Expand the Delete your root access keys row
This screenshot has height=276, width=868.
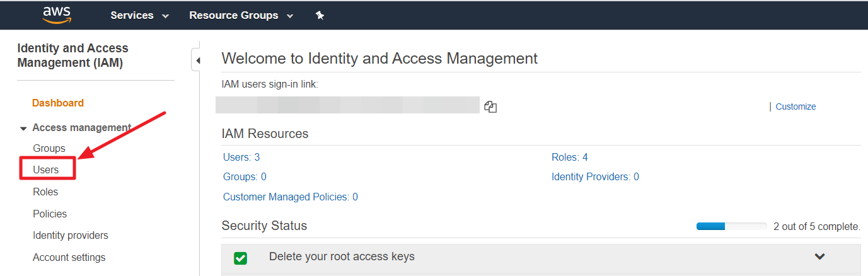click(819, 256)
